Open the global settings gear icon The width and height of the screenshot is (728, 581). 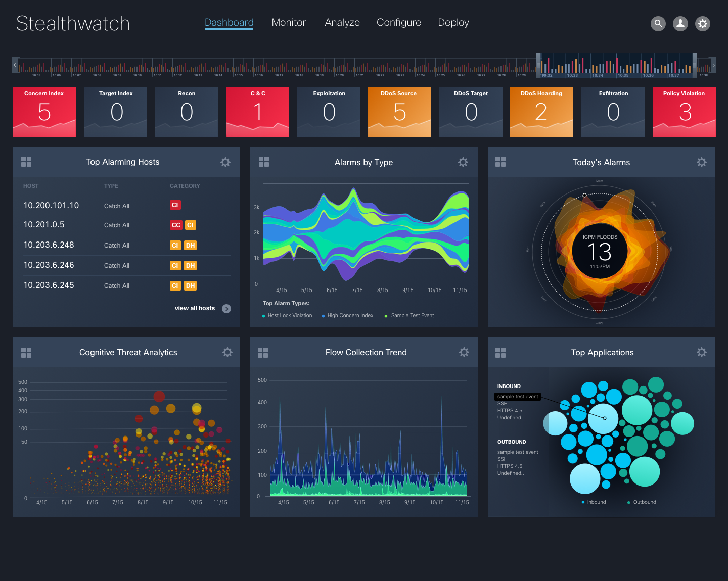click(x=703, y=23)
